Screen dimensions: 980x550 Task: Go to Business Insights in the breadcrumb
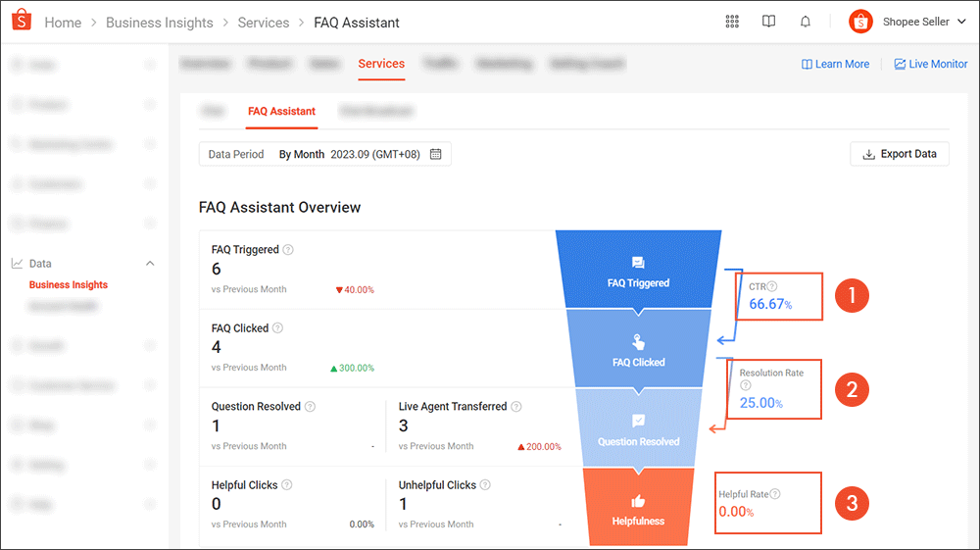[160, 23]
